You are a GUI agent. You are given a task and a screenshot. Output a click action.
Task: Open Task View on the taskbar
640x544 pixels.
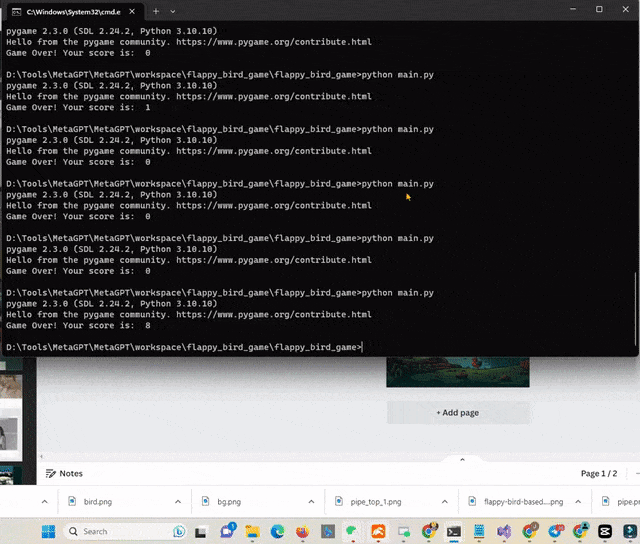pos(200,531)
